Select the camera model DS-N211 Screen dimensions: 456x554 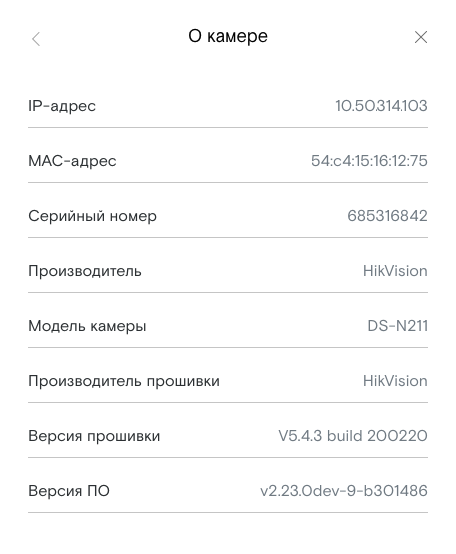click(397, 326)
